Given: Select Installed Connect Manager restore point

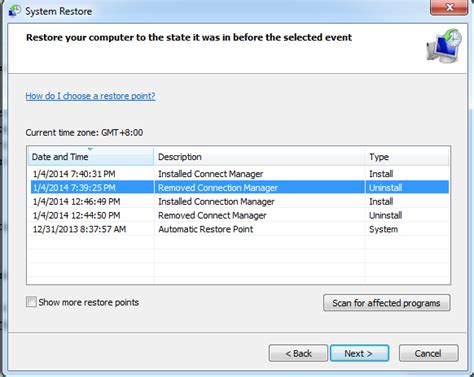Looking at the screenshot, I should 238,174.
